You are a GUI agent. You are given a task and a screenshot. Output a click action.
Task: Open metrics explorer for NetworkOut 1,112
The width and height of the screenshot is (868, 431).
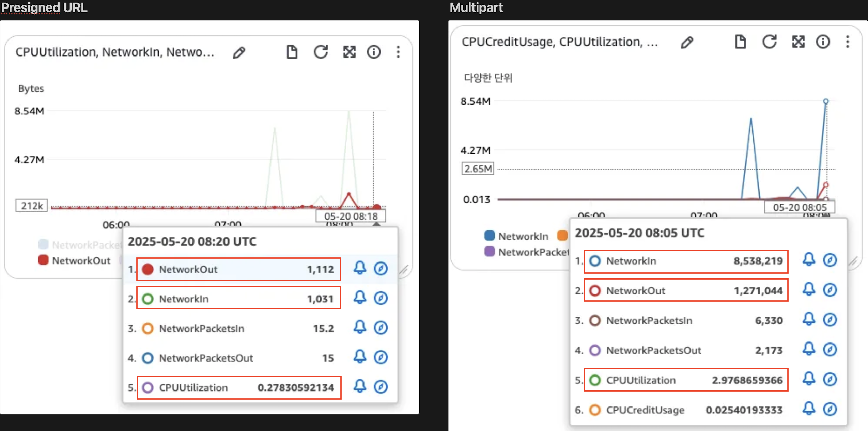coord(381,269)
